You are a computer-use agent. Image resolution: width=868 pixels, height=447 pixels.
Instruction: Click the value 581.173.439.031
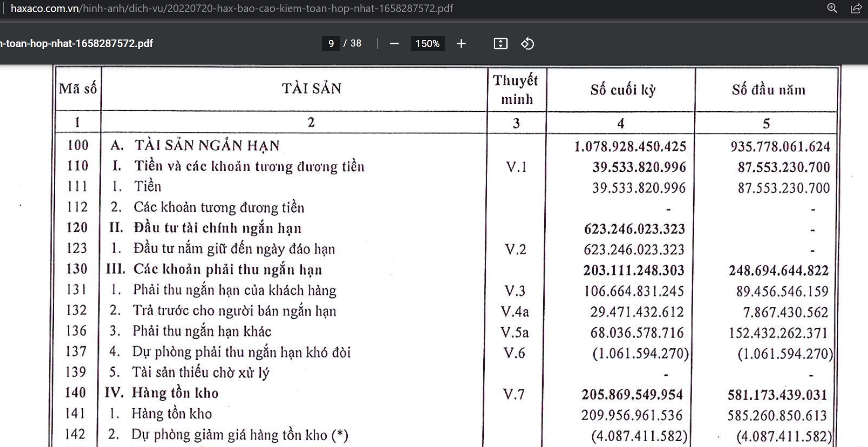[x=778, y=395]
